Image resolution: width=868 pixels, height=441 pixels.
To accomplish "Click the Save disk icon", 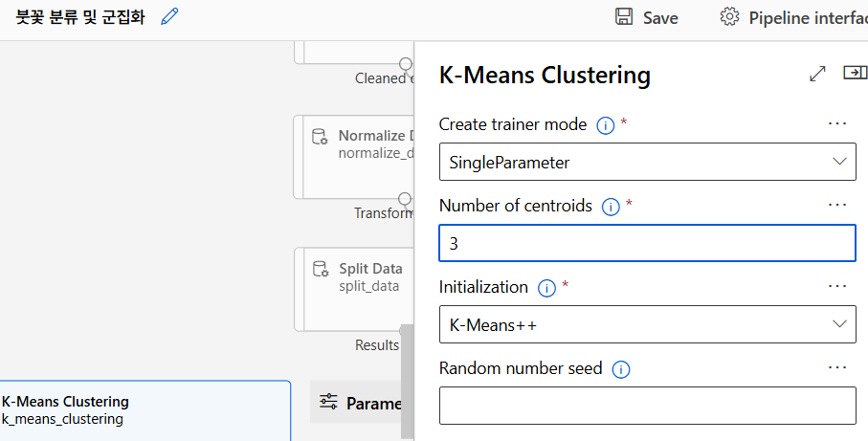I will 624,17.
